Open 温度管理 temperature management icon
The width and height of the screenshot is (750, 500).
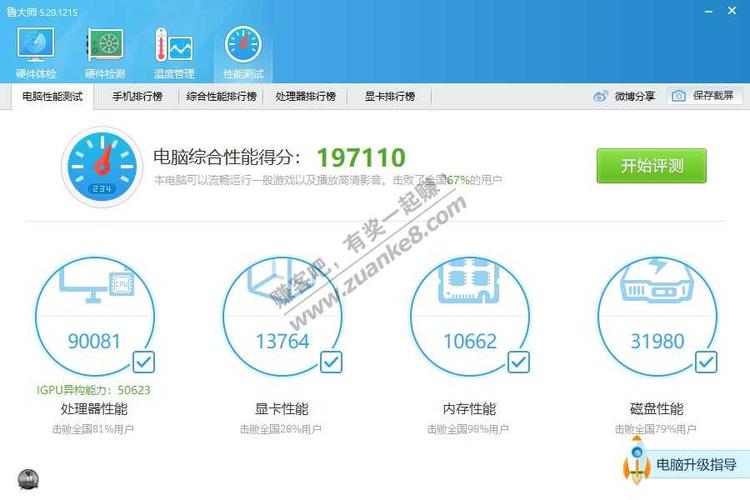click(174, 52)
